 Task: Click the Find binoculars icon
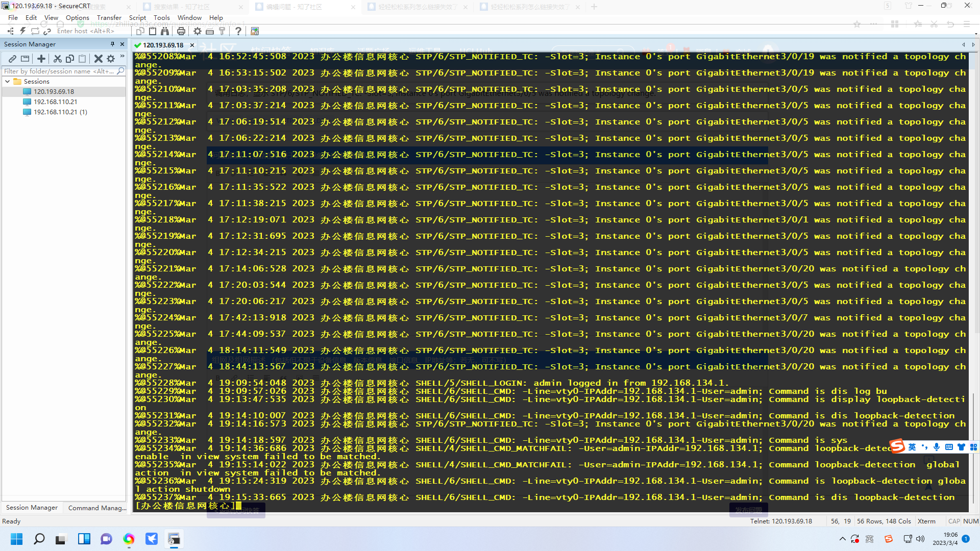164,31
